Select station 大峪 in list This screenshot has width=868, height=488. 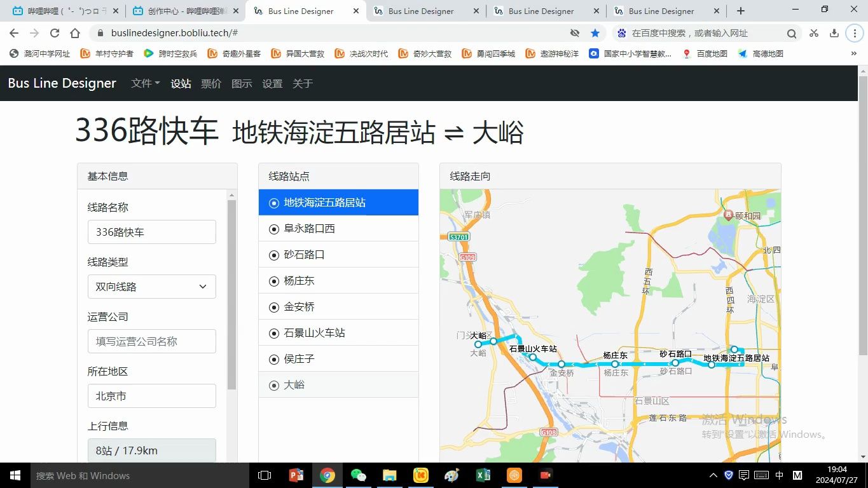(338, 385)
